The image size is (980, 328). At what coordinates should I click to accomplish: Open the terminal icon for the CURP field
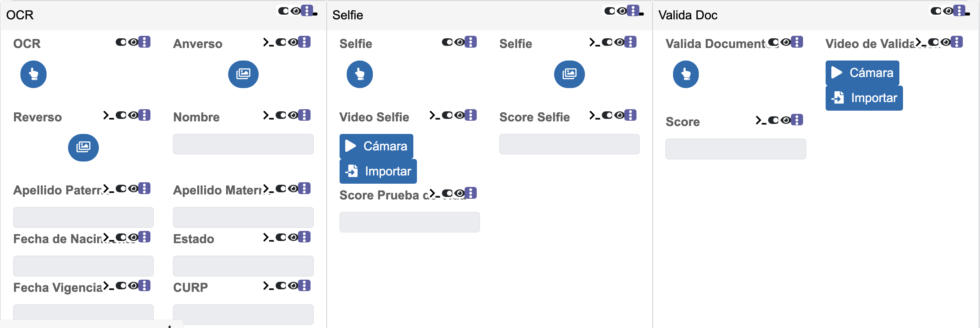(x=268, y=286)
